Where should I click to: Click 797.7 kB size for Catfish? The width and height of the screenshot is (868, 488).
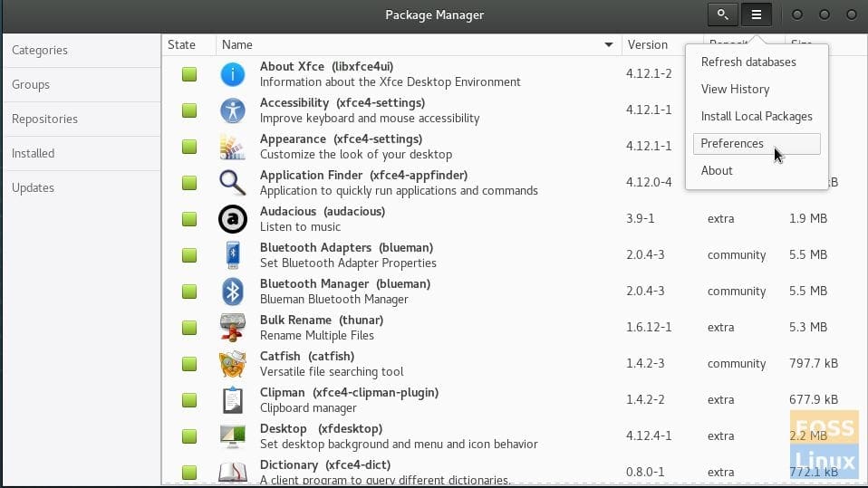coord(814,364)
